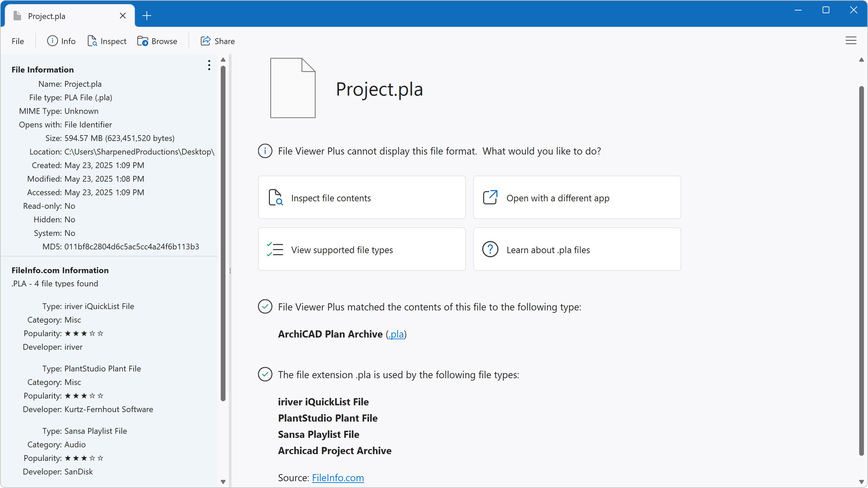Click Learn about .pla files button
Image resolution: width=868 pixels, height=488 pixels.
[x=577, y=249]
